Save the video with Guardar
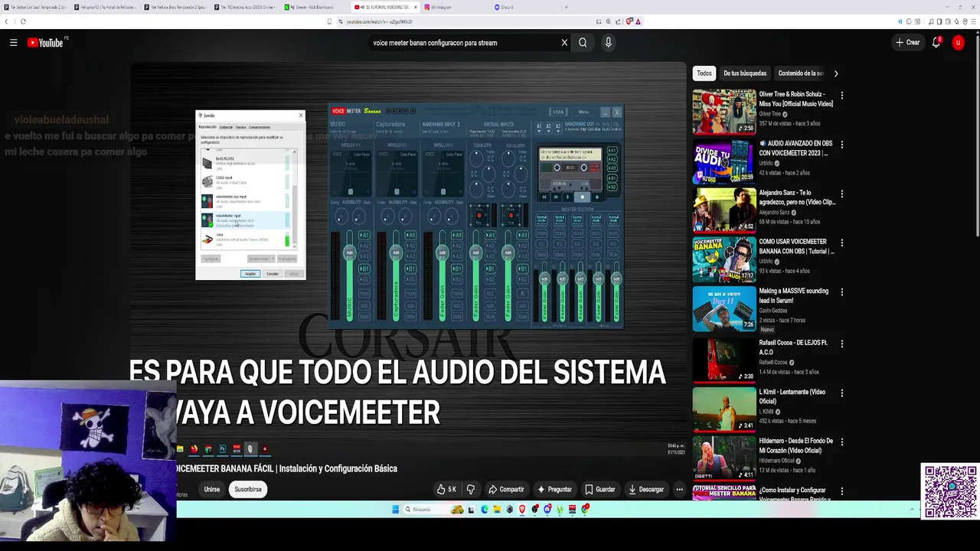980x551 pixels. pyautogui.click(x=599, y=489)
